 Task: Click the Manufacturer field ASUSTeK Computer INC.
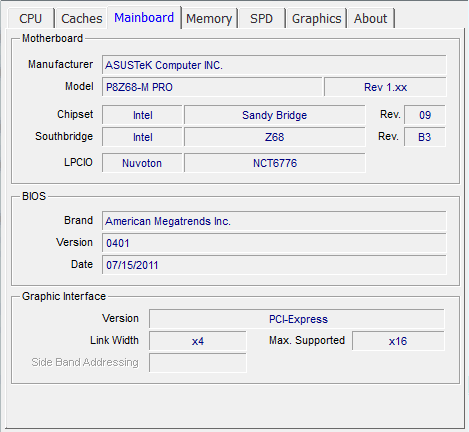(274, 65)
